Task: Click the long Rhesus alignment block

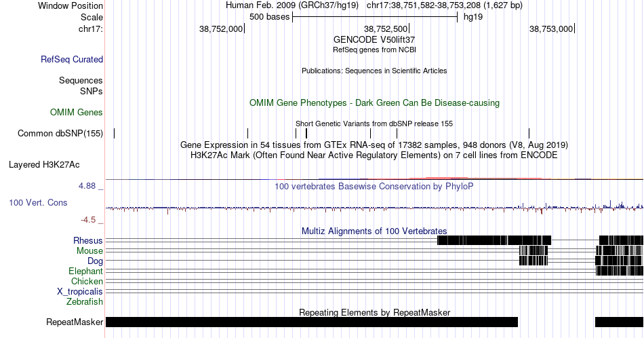Action: (x=494, y=240)
